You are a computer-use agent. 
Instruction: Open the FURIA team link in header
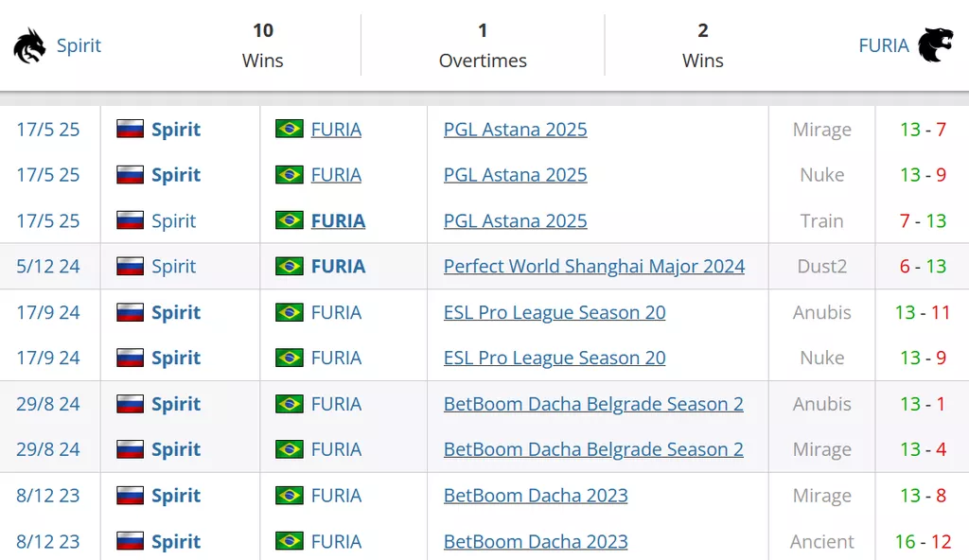(884, 45)
